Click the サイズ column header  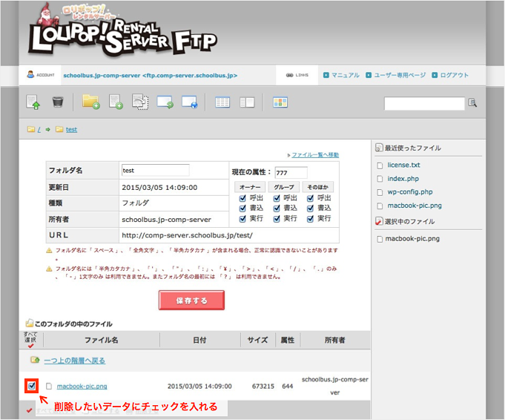coord(257,340)
